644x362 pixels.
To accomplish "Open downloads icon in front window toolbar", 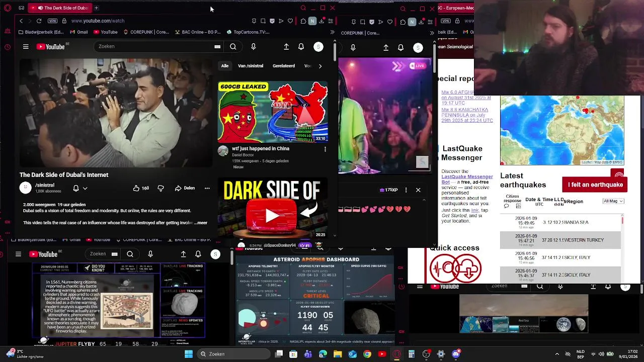I will 321,21.
